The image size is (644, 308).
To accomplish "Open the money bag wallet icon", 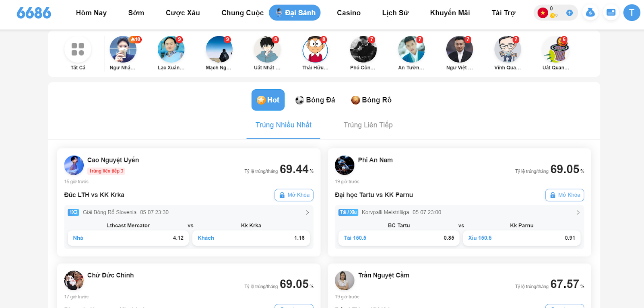I will coord(590,13).
